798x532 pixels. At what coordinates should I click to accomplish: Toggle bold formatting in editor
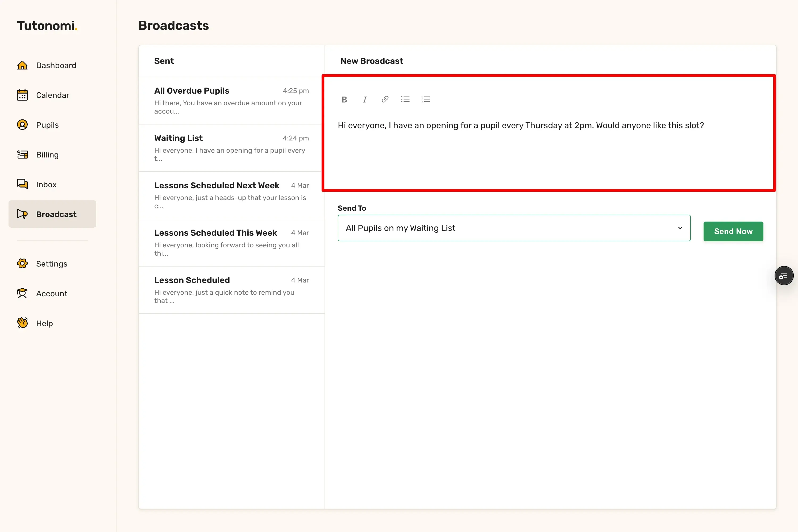click(344, 99)
